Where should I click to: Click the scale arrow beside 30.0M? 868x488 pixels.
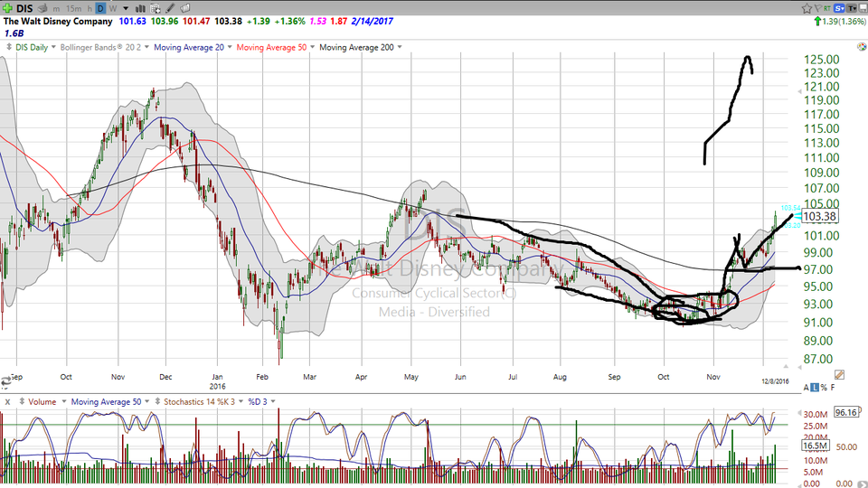click(x=799, y=413)
